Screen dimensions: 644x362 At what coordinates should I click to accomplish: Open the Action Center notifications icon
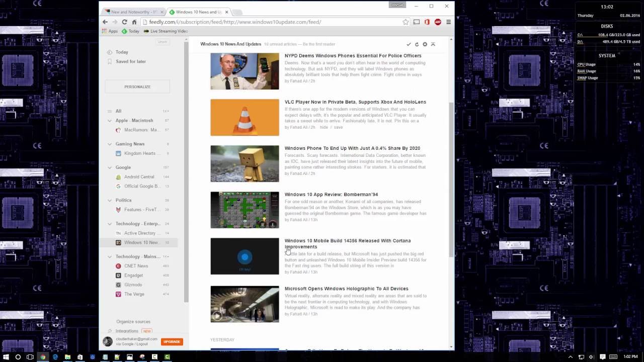(x=602, y=357)
